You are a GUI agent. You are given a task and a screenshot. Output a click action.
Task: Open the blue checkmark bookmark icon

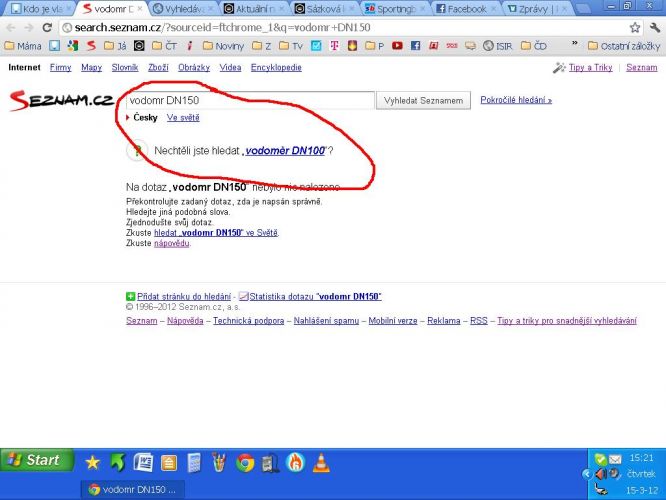click(316, 45)
